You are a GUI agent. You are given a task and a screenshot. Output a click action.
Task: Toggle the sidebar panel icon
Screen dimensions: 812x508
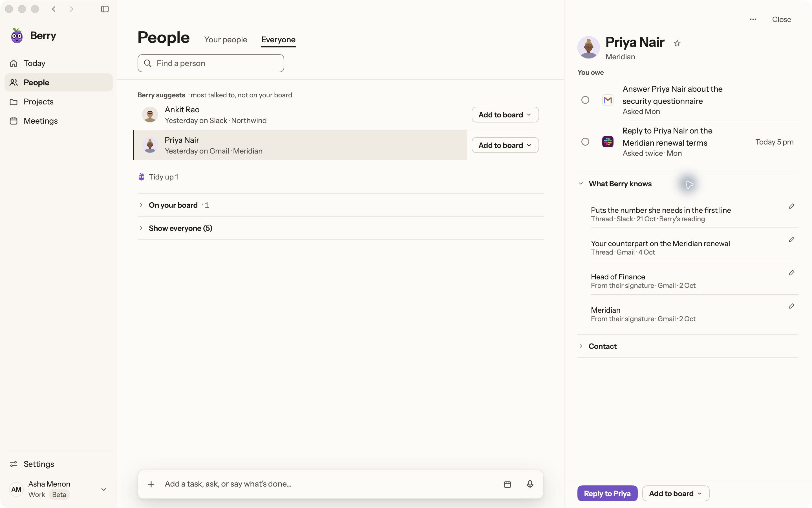(x=105, y=9)
